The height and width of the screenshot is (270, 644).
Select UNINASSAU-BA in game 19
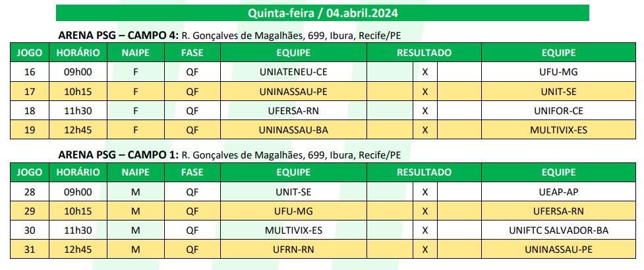click(x=293, y=129)
